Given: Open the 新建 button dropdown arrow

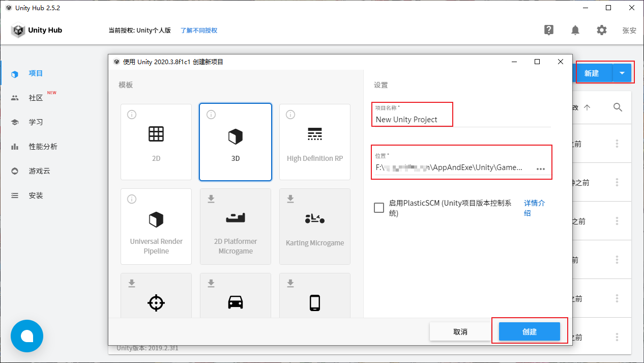Looking at the screenshot, I should (622, 72).
